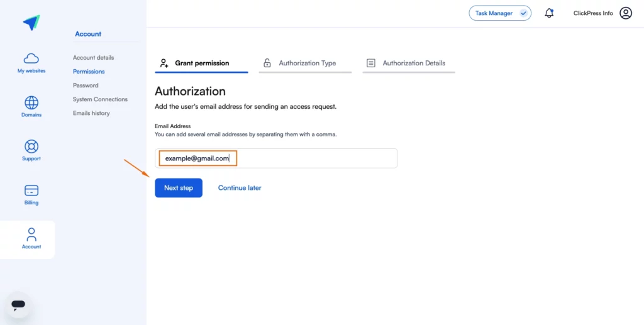Open the Task Manager button

tap(500, 13)
